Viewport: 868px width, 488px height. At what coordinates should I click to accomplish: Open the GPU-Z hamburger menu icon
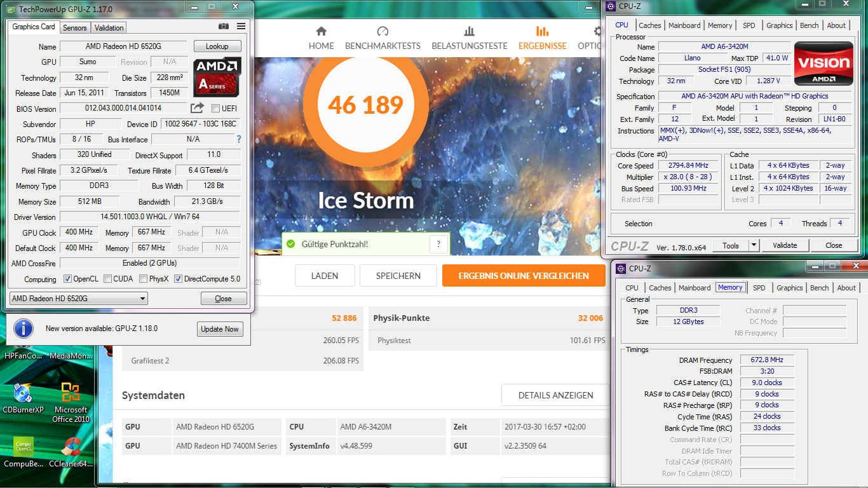tap(241, 26)
